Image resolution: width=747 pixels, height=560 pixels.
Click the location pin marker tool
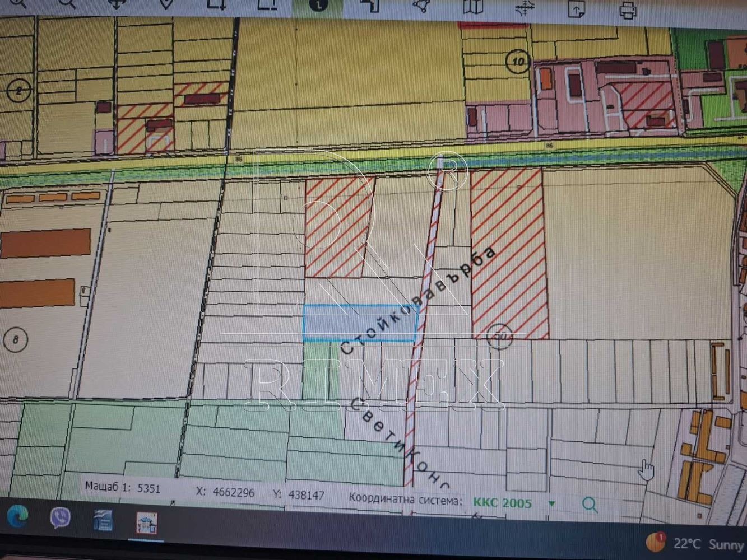click(x=166, y=4)
